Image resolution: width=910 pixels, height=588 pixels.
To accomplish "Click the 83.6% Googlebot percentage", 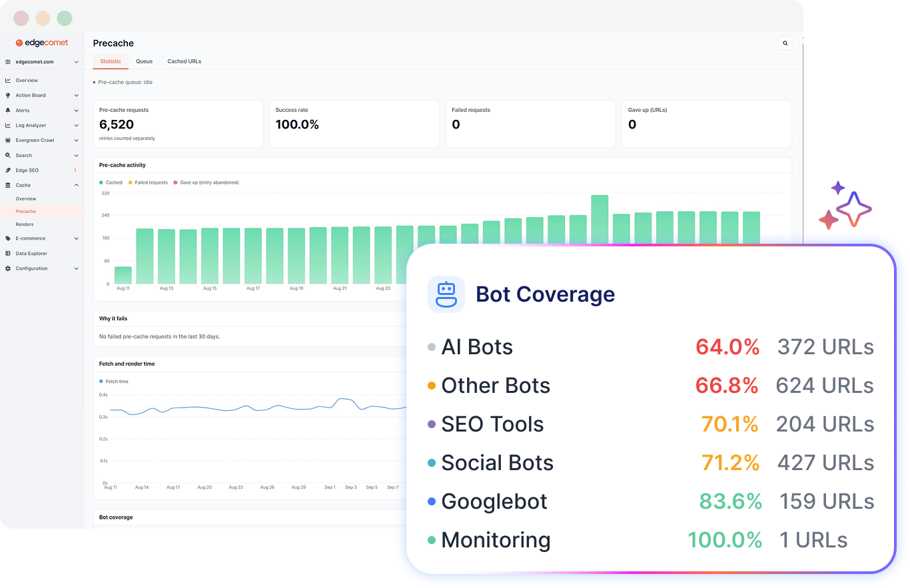I will 731,501.
